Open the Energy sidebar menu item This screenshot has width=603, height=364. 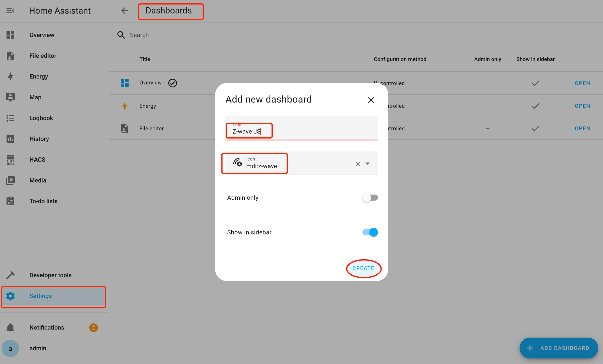(x=38, y=77)
